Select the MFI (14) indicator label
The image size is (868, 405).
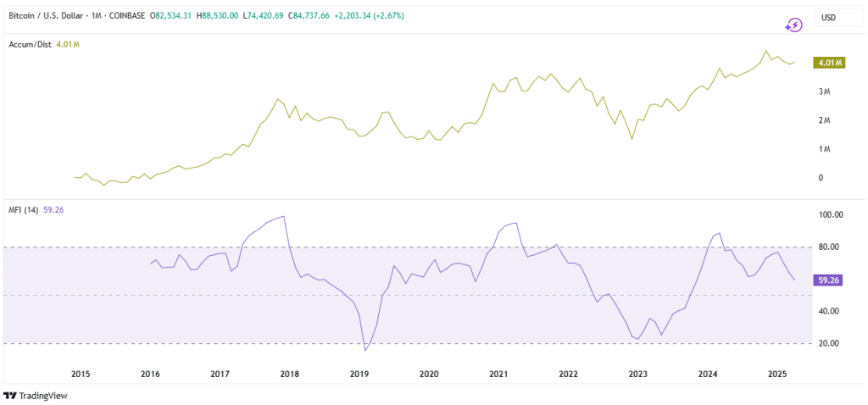coord(24,210)
